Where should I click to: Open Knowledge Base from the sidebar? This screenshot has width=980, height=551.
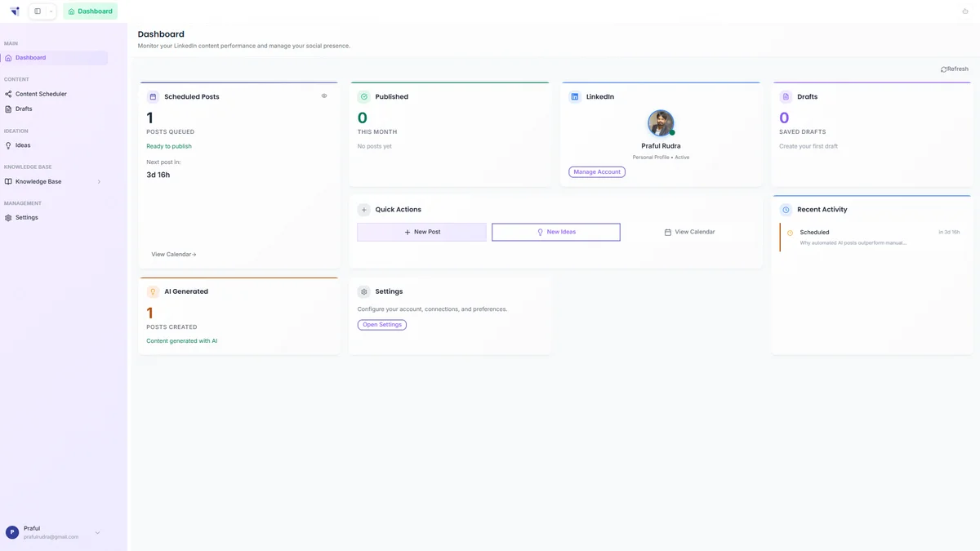point(37,181)
